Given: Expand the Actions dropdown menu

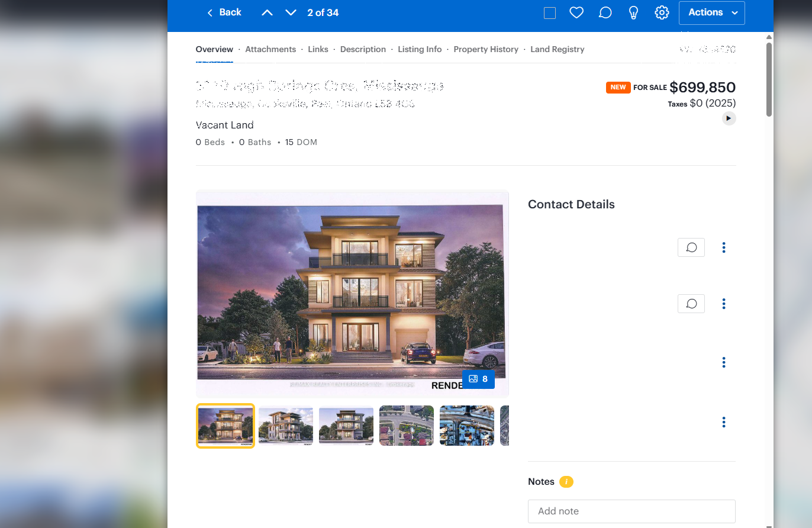Looking at the screenshot, I should [x=711, y=13].
